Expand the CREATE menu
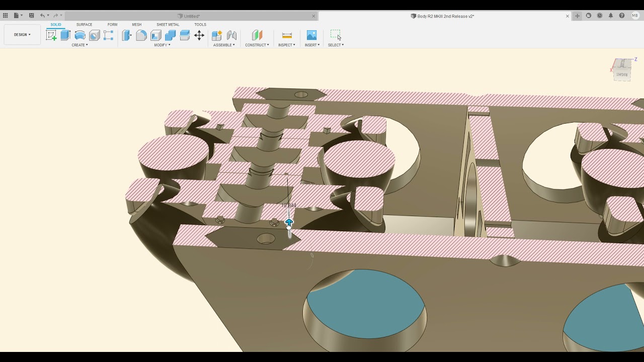The height and width of the screenshot is (362, 644). [79, 45]
